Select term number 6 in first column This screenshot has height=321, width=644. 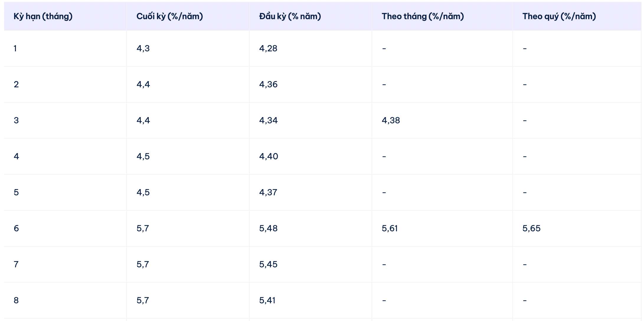[x=16, y=228]
